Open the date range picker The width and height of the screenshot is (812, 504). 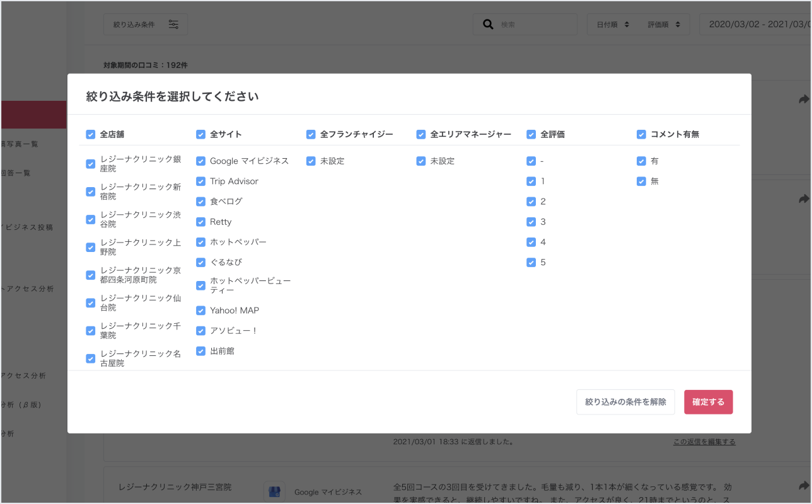755,25
